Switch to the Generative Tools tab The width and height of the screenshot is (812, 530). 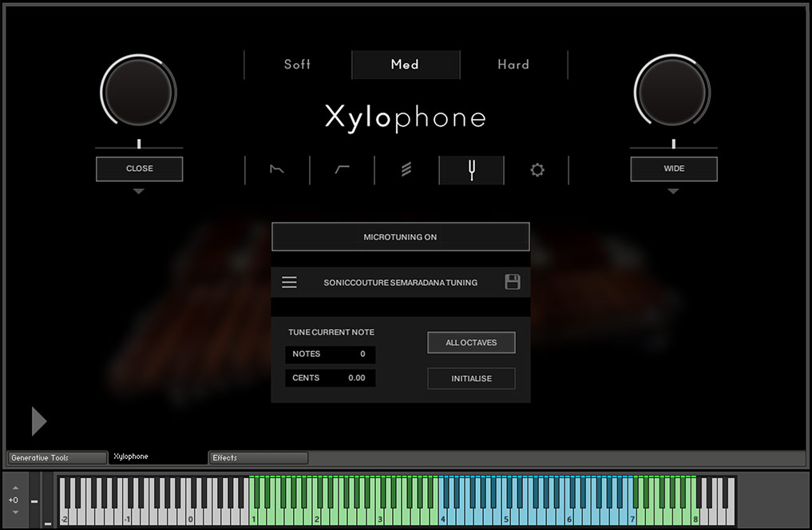click(57, 457)
